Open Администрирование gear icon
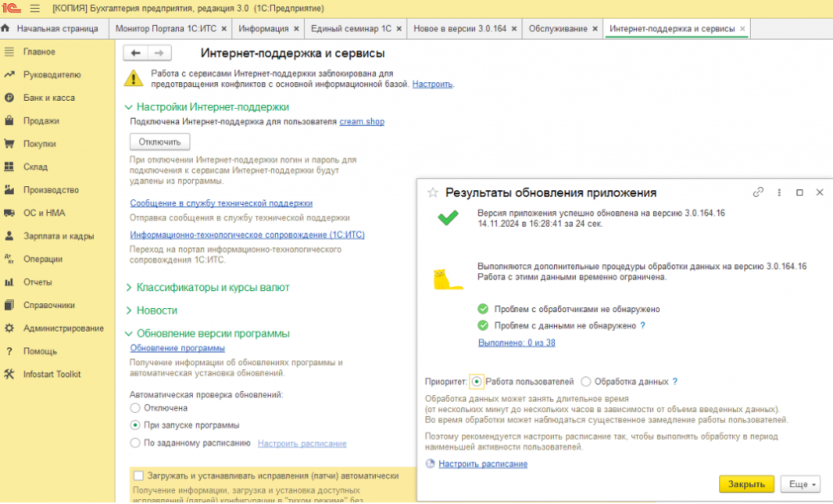Image resolution: width=833 pixels, height=504 pixels. tap(9, 328)
